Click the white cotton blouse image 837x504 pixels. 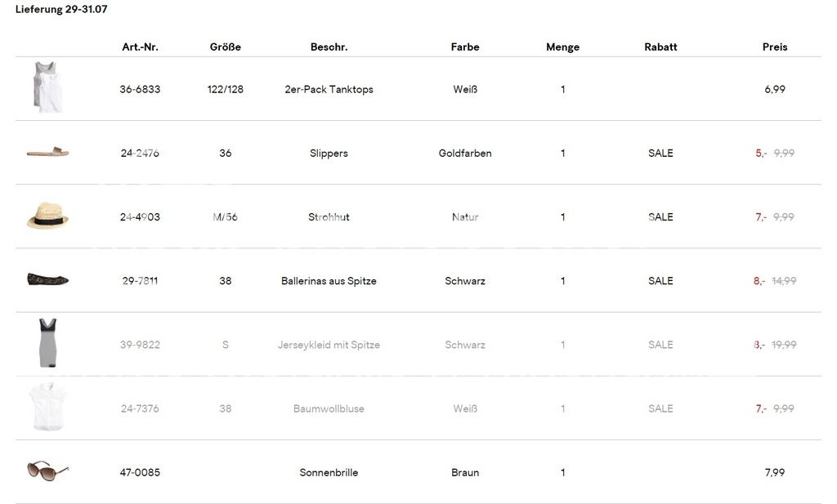(47, 408)
